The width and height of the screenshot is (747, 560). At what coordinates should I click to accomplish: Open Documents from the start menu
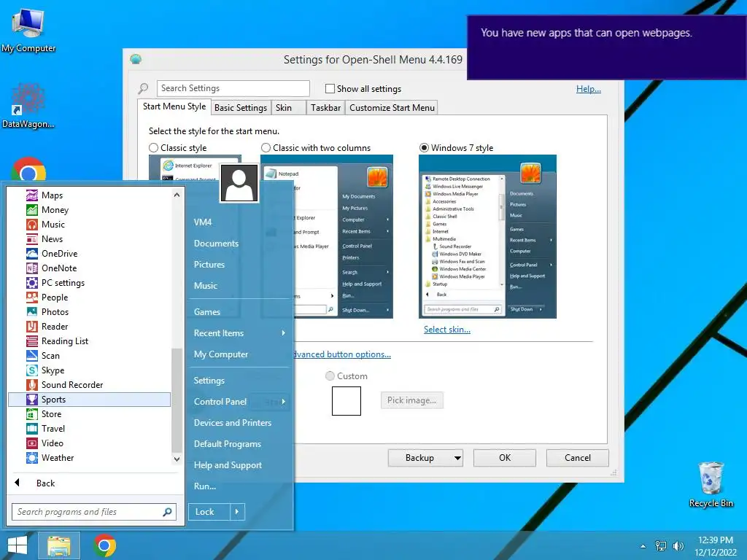click(216, 244)
